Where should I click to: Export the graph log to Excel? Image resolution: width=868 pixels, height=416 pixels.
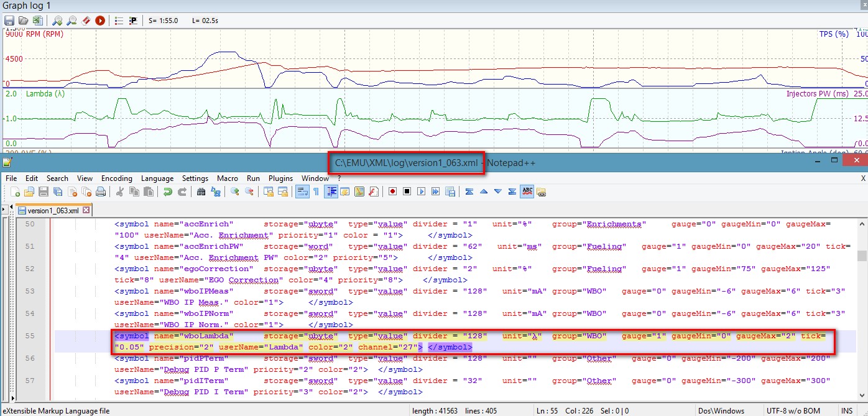37,21
